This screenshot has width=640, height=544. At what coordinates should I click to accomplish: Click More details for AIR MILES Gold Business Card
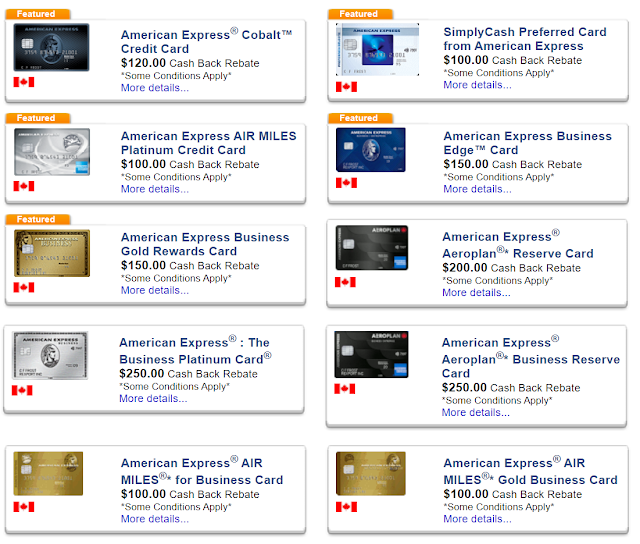477,519
